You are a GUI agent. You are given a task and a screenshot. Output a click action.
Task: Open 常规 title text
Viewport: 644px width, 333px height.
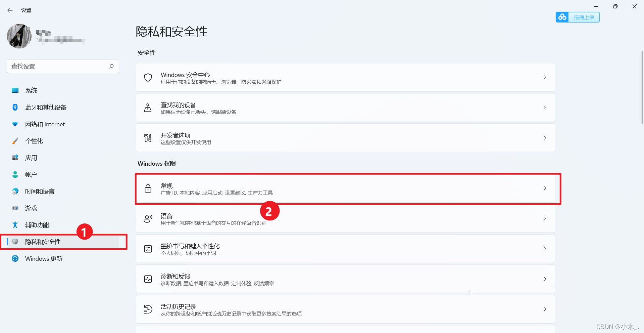[x=166, y=185]
